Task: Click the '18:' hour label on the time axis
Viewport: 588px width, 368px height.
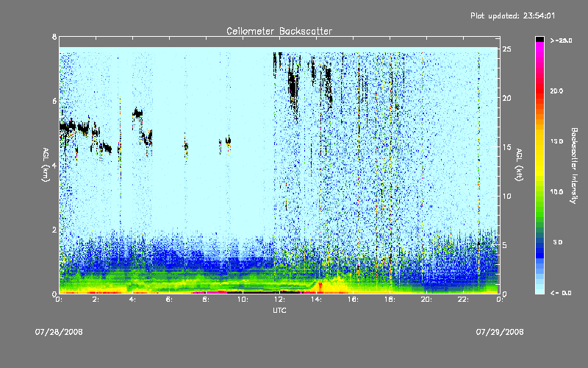Action: [390, 300]
